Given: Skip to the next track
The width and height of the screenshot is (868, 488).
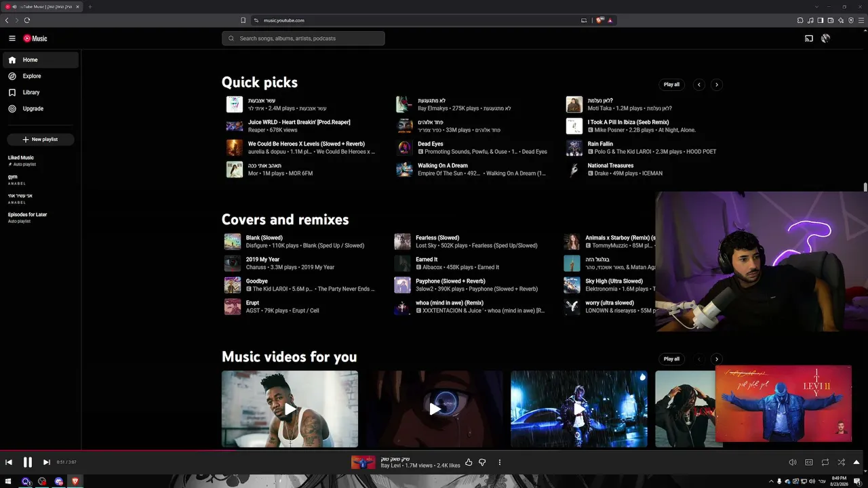Looking at the screenshot, I should point(46,462).
